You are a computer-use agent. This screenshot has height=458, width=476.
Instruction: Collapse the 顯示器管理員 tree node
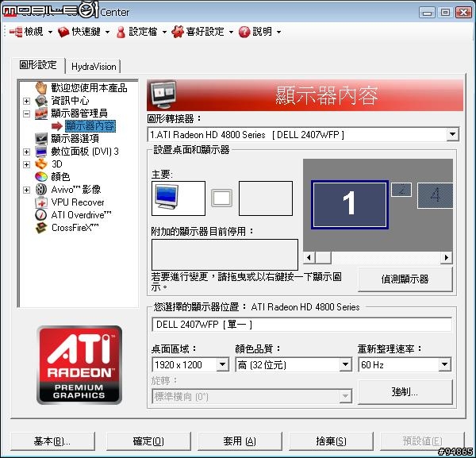point(27,114)
